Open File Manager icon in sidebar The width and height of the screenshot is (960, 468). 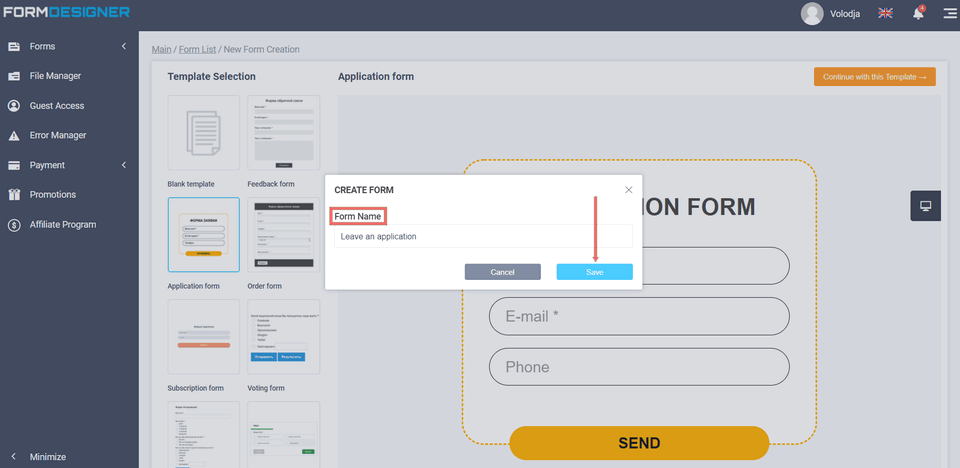coord(14,76)
